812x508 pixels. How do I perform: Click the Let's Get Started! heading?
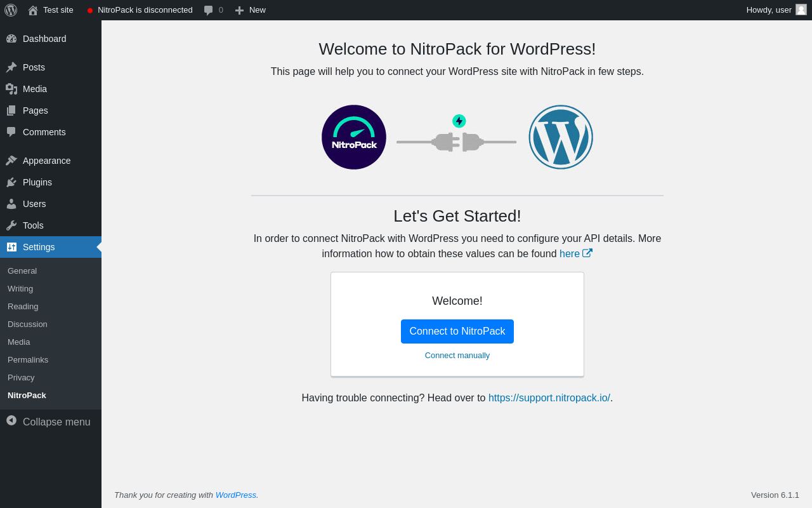point(457,216)
